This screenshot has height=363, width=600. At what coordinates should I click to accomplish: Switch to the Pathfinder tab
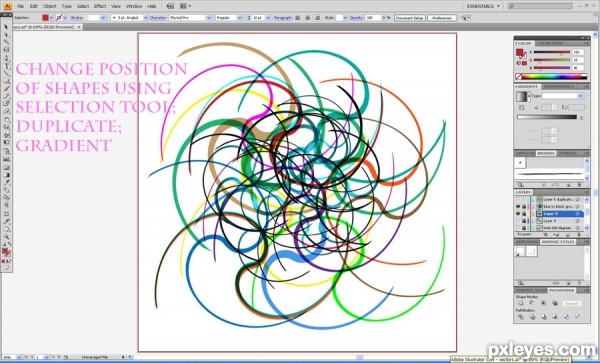(562, 291)
